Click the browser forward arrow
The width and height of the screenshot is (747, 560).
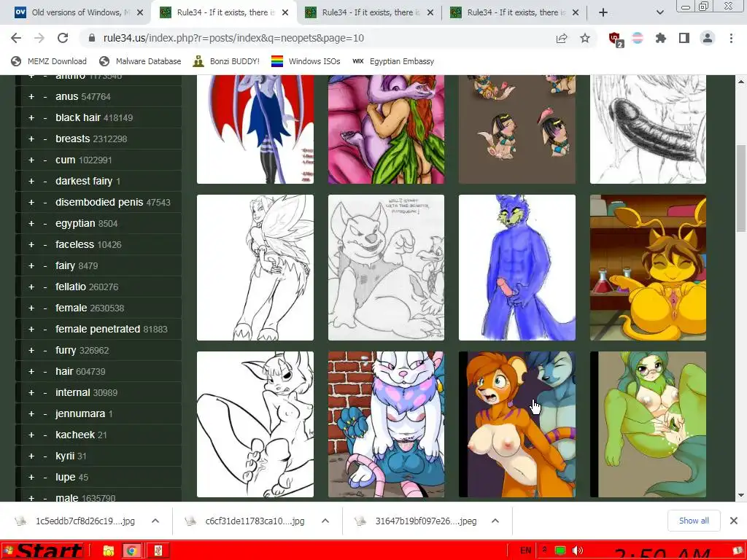[x=39, y=38]
